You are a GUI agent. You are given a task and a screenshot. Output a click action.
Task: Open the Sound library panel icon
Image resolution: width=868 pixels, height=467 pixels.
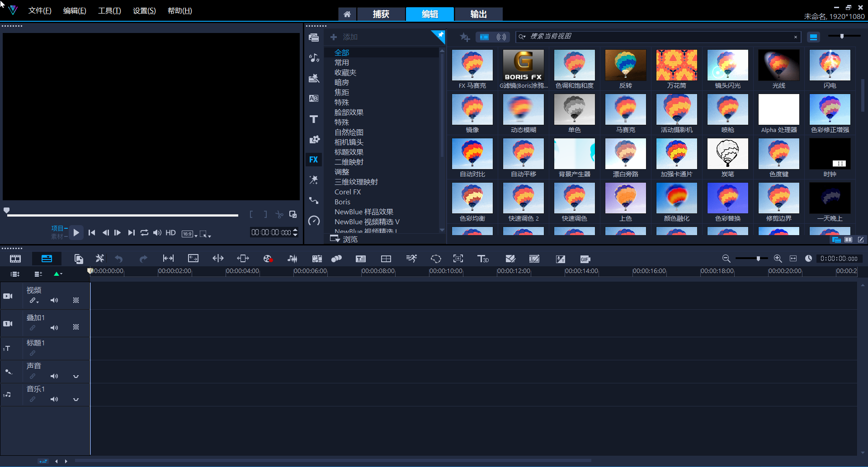(x=314, y=58)
